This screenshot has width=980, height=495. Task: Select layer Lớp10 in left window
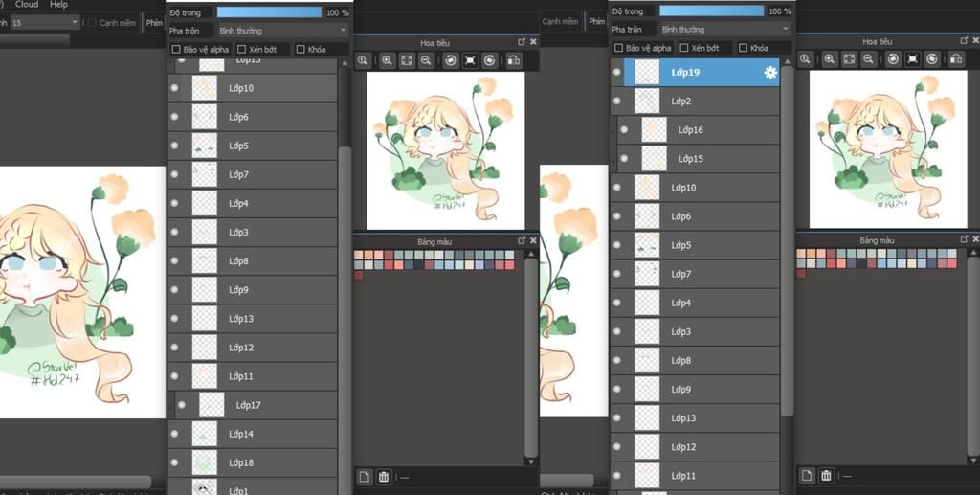pos(253,88)
